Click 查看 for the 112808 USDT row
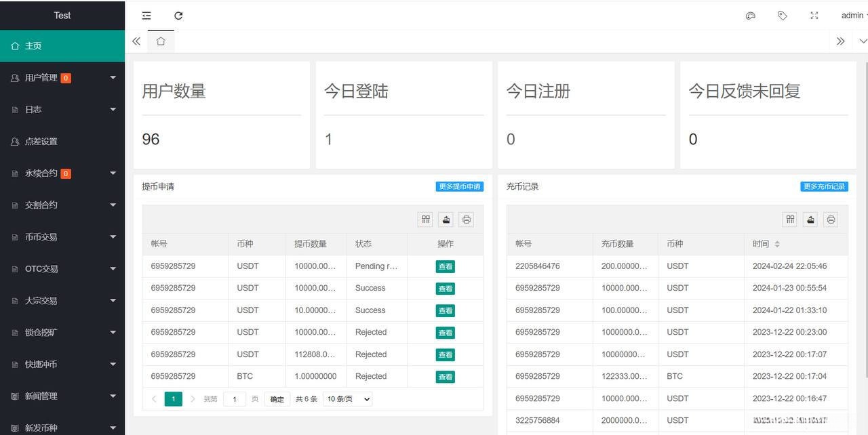 click(x=445, y=354)
